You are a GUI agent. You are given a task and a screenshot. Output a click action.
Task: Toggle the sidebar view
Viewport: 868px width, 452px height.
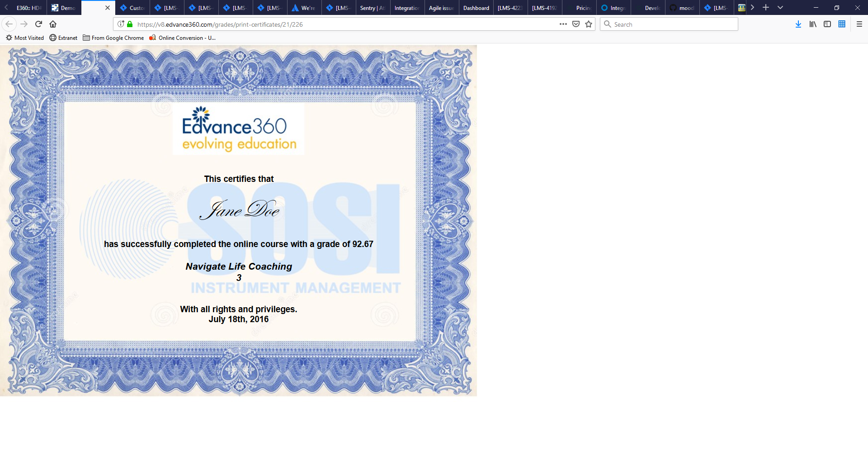tap(827, 24)
